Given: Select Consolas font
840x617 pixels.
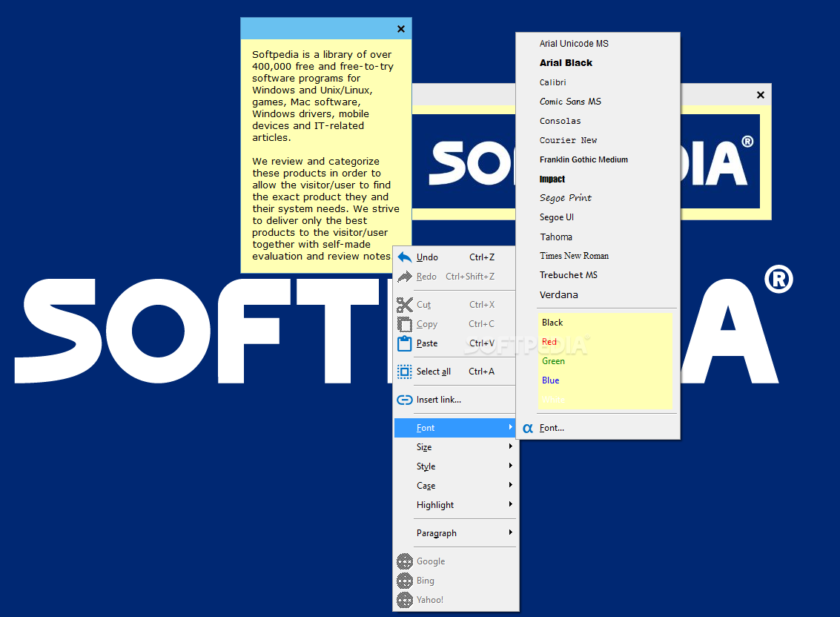Looking at the screenshot, I should tap(598, 121).
